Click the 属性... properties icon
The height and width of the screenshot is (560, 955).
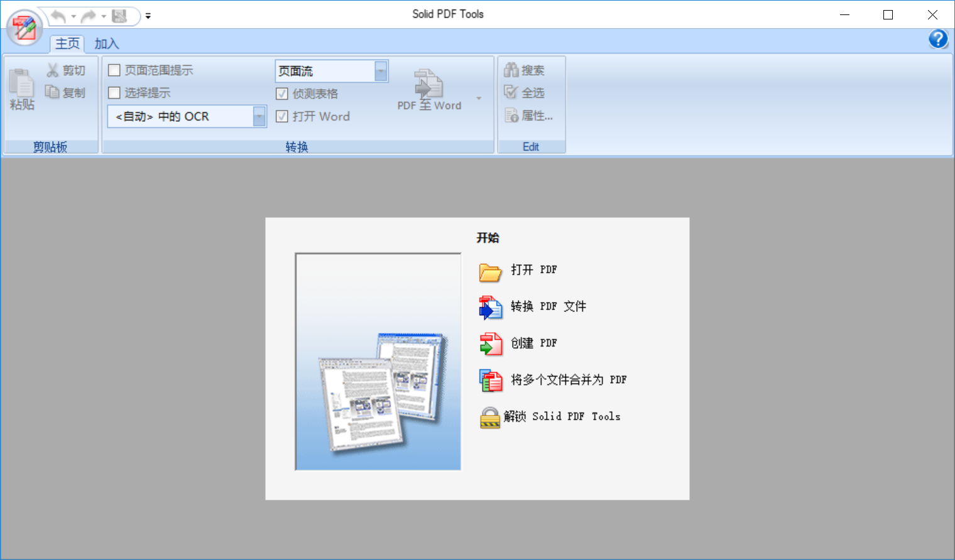[511, 116]
